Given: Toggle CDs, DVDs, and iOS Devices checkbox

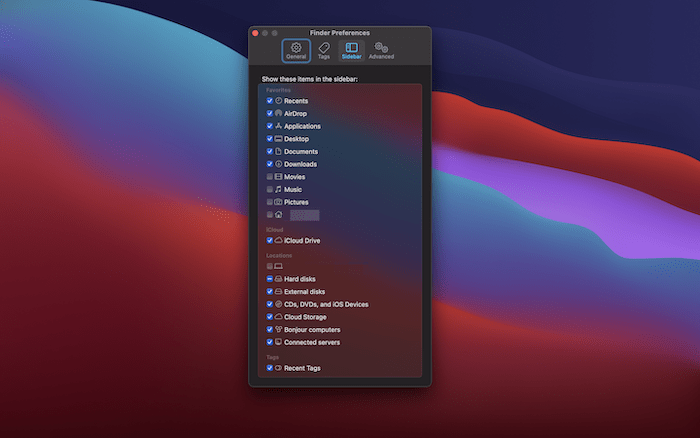Looking at the screenshot, I should click(x=270, y=304).
